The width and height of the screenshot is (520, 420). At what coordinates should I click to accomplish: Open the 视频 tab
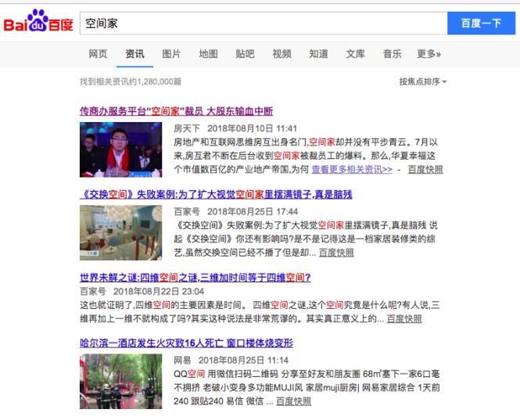click(282, 54)
